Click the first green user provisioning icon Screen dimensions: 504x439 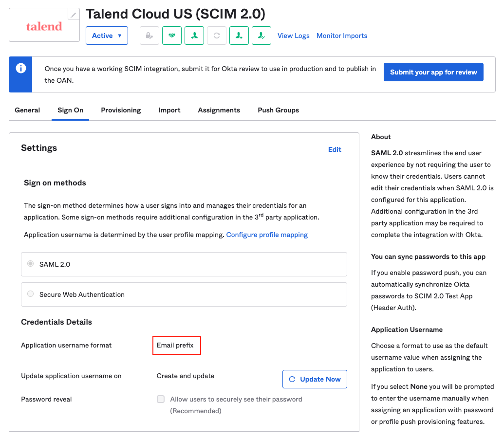pos(194,36)
